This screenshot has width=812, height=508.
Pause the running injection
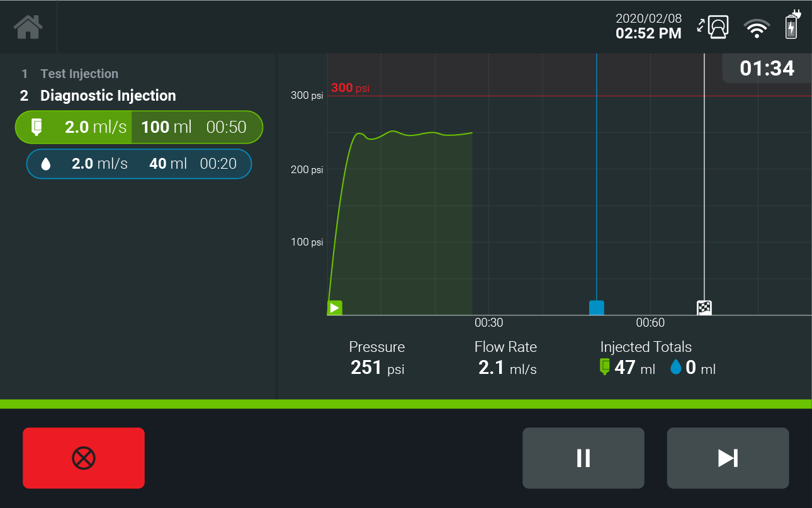584,458
